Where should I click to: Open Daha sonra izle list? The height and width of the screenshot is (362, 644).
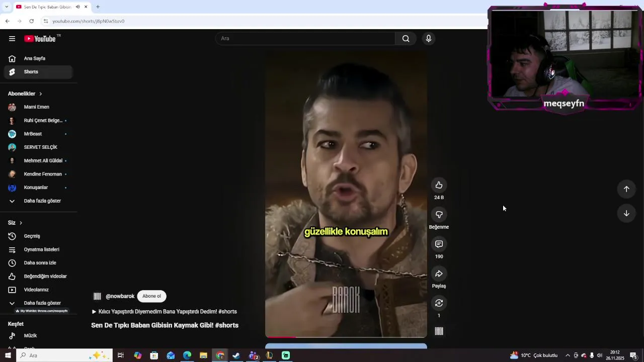[x=38, y=263]
